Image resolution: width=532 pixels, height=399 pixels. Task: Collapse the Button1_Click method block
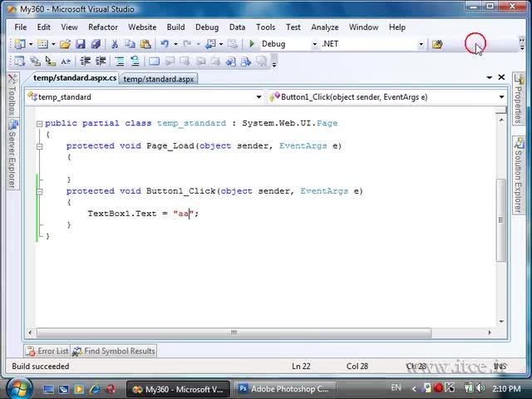point(39,192)
